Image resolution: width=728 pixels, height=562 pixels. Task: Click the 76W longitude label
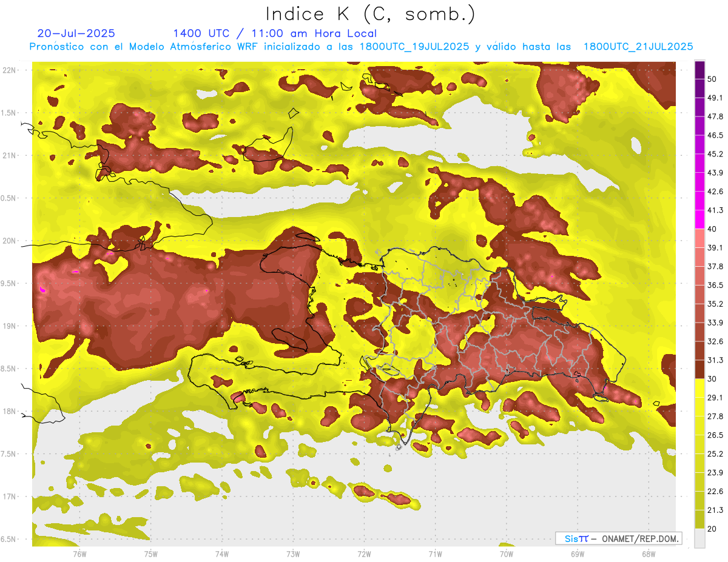point(79,554)
